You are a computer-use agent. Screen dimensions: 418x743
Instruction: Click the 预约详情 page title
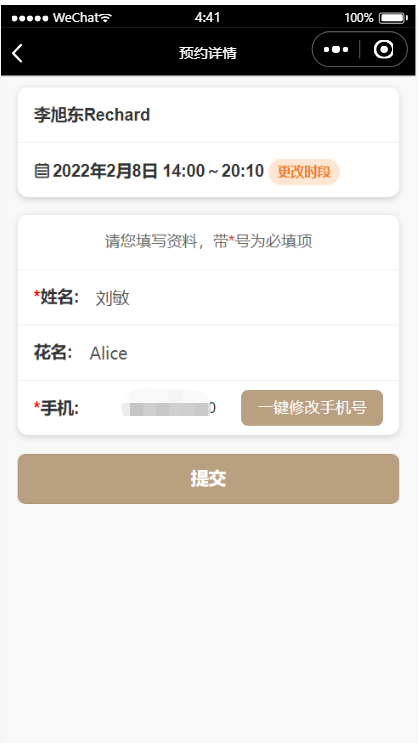208,53
